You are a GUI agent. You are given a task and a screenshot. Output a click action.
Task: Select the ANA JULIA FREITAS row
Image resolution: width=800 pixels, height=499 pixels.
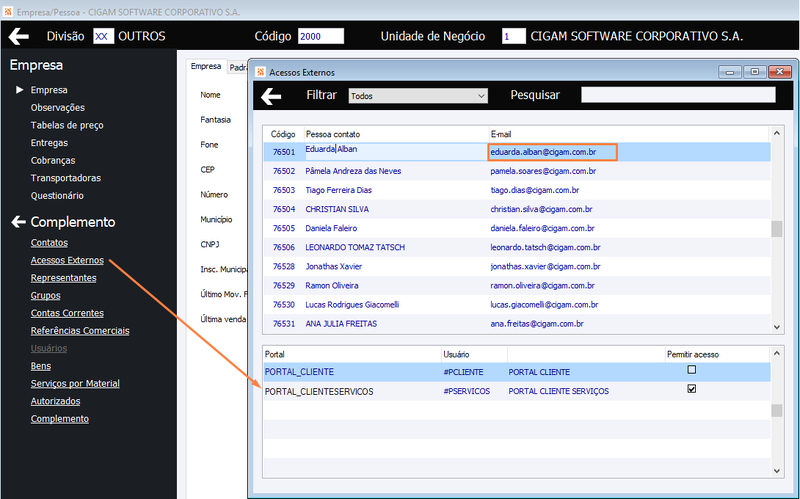coord(517,323)
